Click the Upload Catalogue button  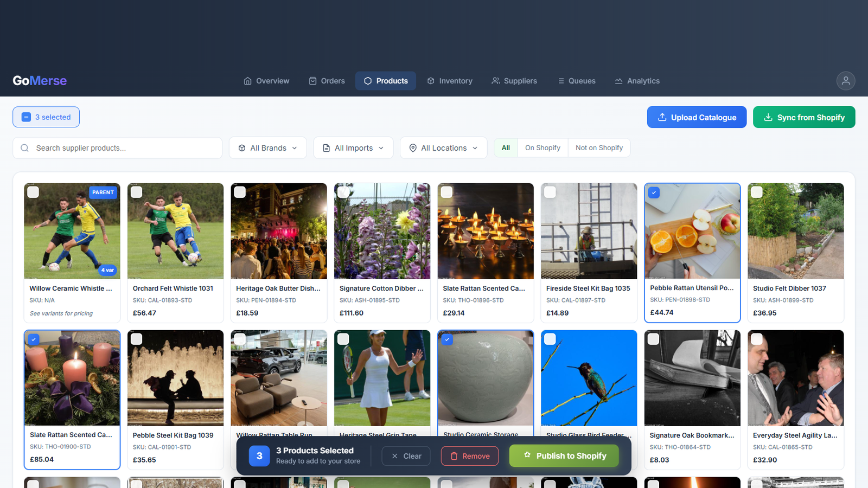pyautogui.click(x=697, y=117)
